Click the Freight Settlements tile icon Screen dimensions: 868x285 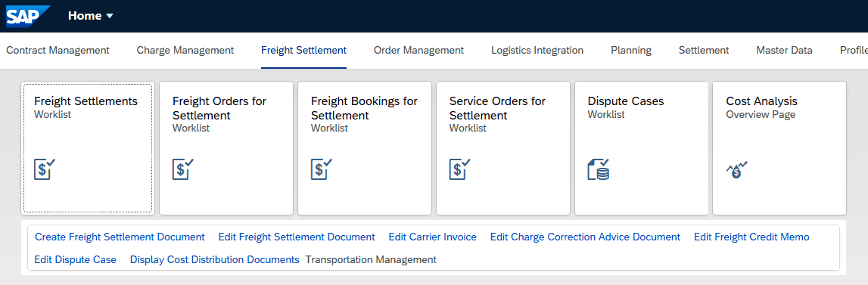pyautogui.click(x=45, y=169)
